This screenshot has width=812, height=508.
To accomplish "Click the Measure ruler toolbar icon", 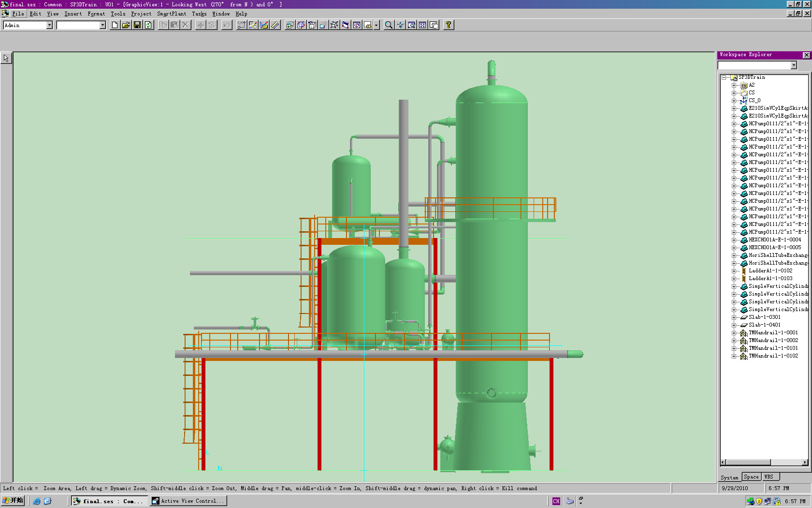I will pos(275,25).
